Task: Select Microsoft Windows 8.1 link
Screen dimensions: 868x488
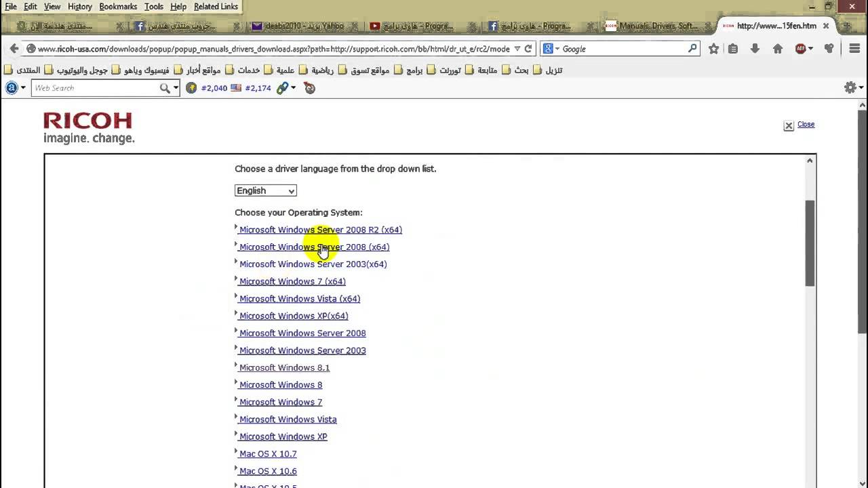Action: click(284, 367)
